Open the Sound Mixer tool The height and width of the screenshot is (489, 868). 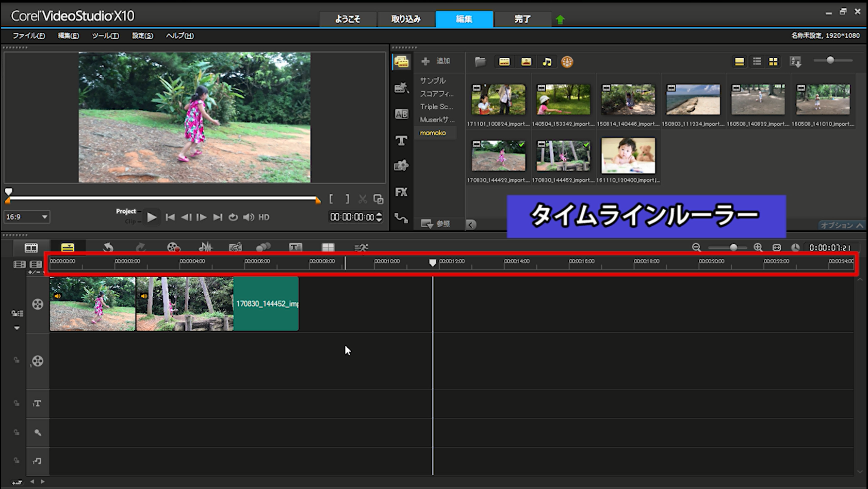pyautogui.click(x=205, y=248)
